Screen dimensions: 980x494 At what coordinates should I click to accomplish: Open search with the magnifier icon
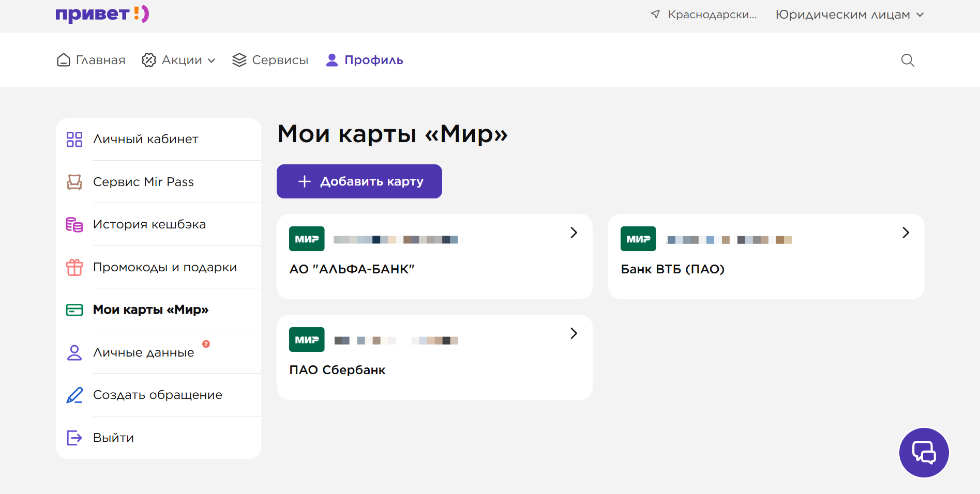[908, 60]
